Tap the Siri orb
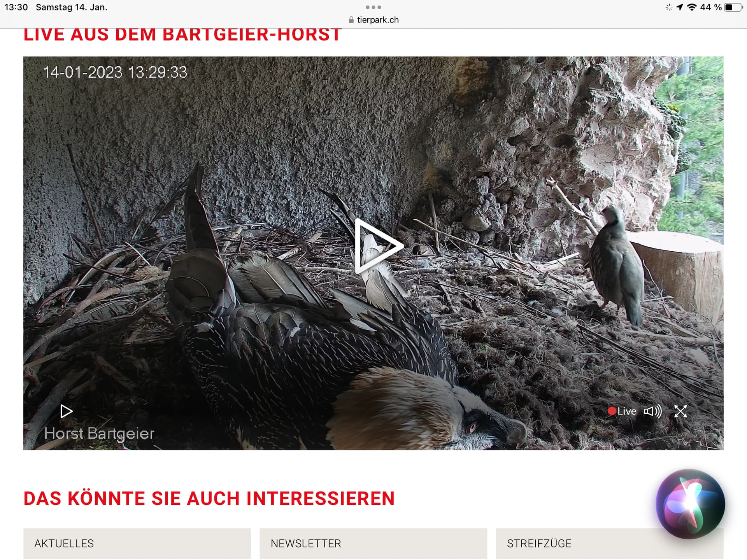 coord(691,504)
